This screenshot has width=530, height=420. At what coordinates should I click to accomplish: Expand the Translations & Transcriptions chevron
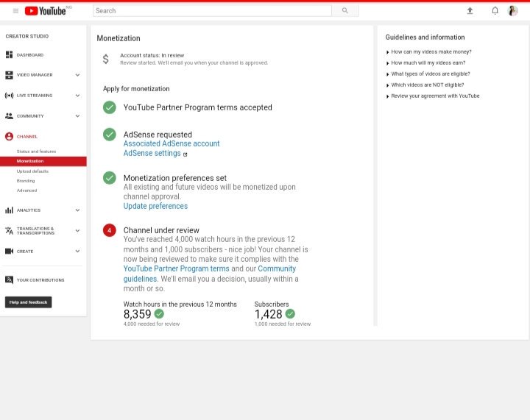[x=77, y=231]
